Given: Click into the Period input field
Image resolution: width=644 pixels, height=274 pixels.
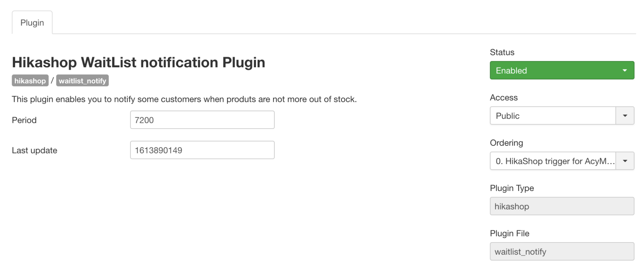Looking at the screenshot, I should (x=202, y=120).
